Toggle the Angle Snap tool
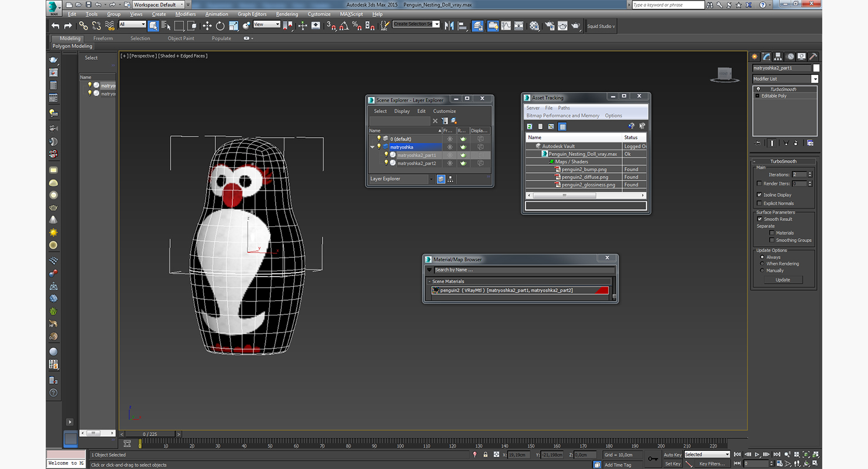This screenshot has height=469, width=868. pos(344,26)
